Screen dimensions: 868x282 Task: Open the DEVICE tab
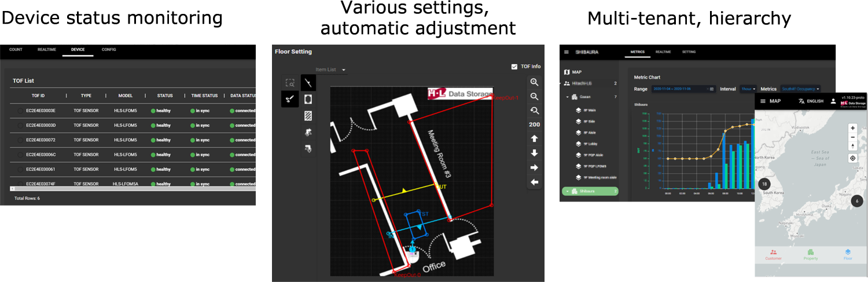[78, 50]
